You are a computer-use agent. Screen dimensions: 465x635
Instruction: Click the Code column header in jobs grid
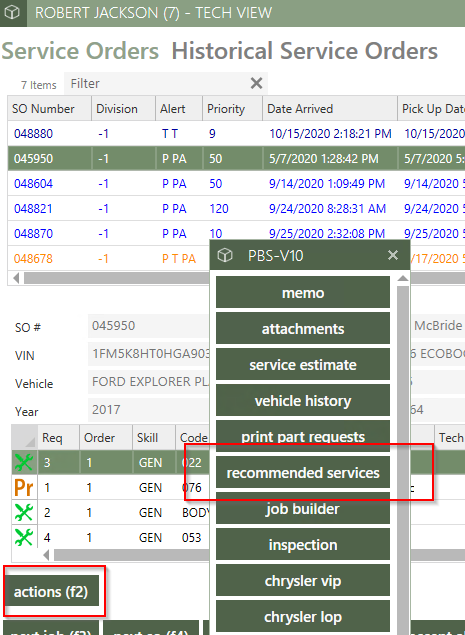tap(193, 437)
